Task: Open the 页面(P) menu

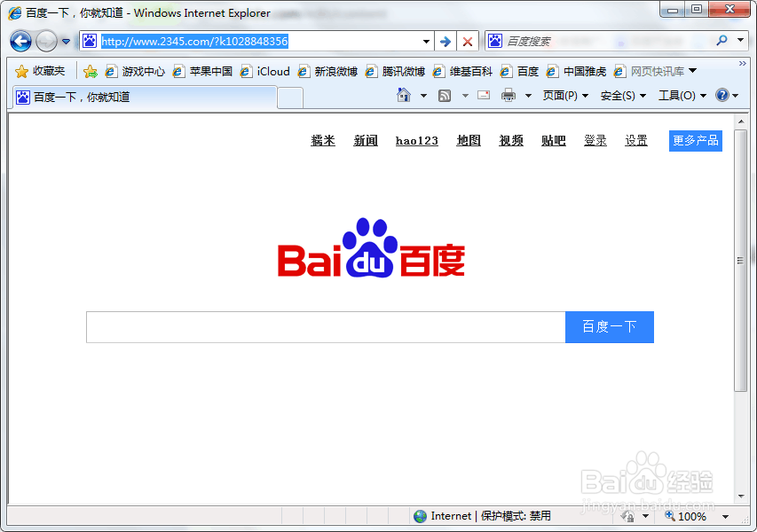Action: click(x=565, y=96)
